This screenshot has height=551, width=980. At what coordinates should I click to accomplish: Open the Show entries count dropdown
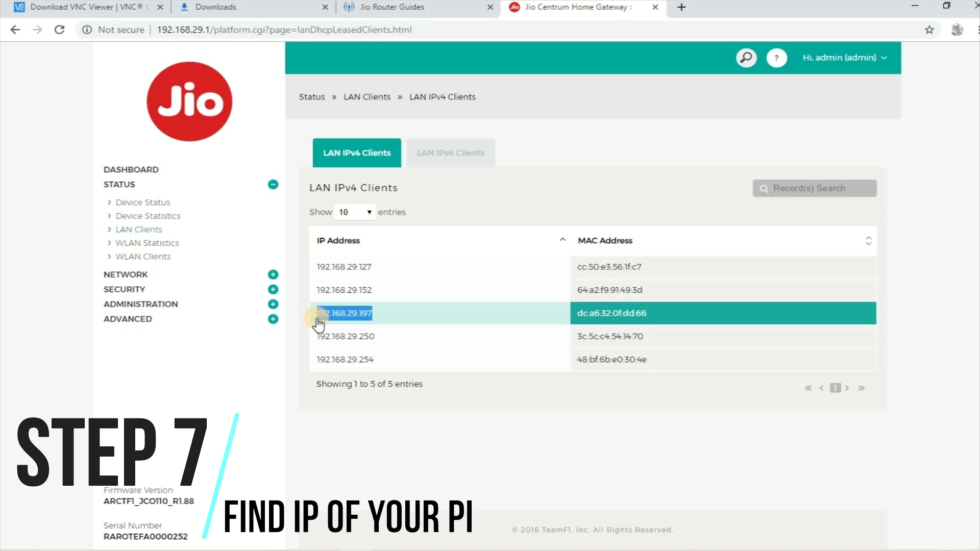[355, 212]
